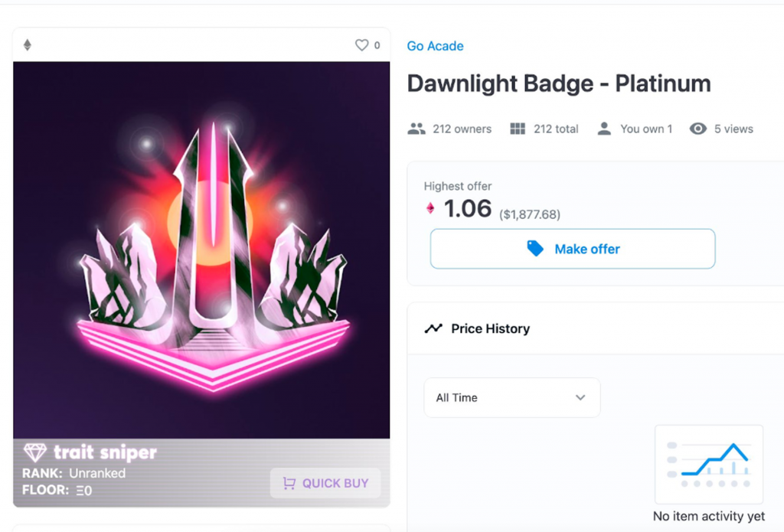Click the red ETH icon beside 1.06
784x532 pixels.
coord(430,208)
